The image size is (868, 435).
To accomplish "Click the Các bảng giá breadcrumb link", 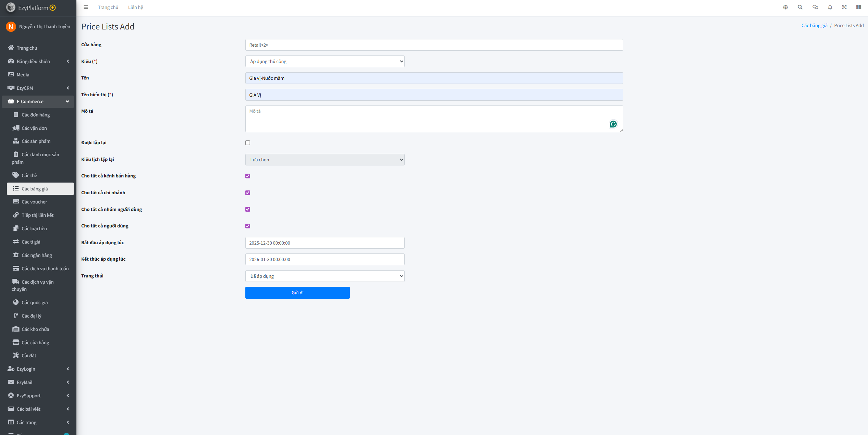I will tap(814, 25).
